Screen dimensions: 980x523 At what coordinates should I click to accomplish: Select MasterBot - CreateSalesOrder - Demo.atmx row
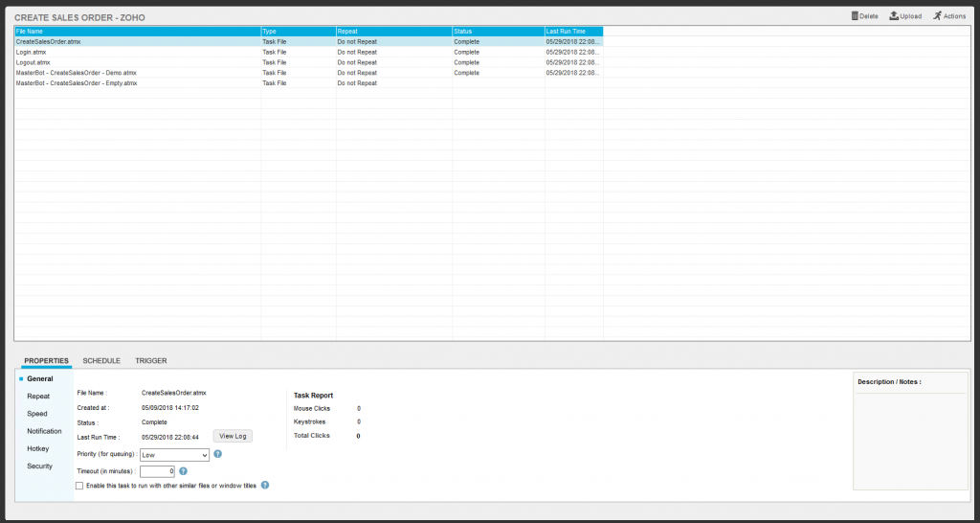pos(309,73)
